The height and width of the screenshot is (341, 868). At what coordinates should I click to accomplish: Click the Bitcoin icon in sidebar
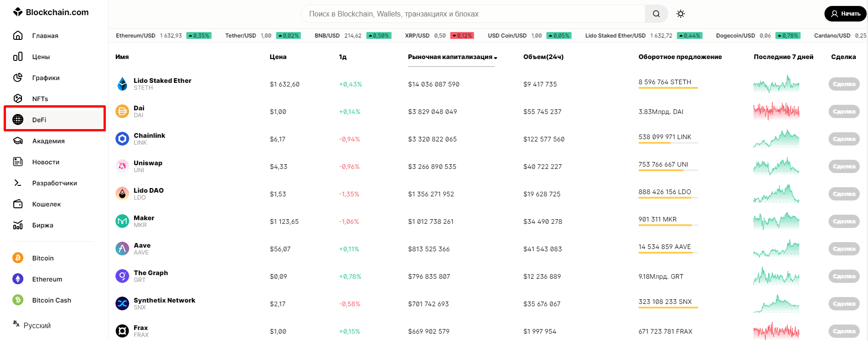point(17,258)
